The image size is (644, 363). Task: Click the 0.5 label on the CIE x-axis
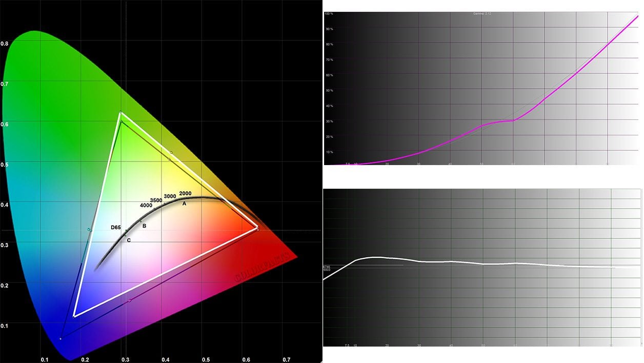tap(206, 359)
